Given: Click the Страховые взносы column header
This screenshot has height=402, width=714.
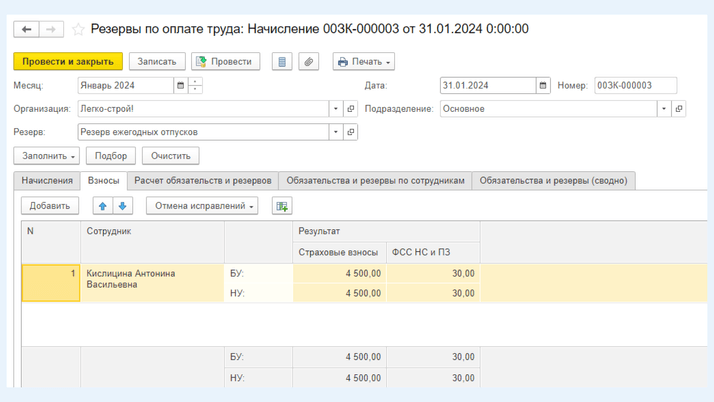Looking at the screenshot, I should tap(340, 252).
